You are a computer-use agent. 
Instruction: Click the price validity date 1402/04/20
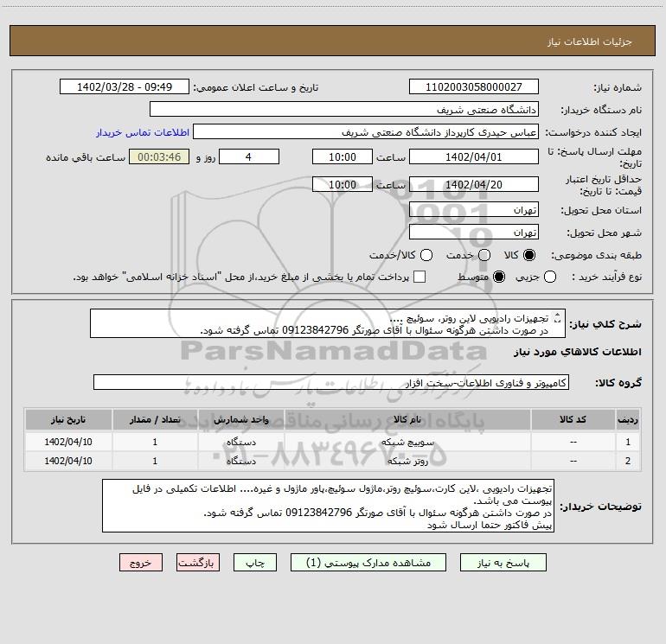click(474, 184)
